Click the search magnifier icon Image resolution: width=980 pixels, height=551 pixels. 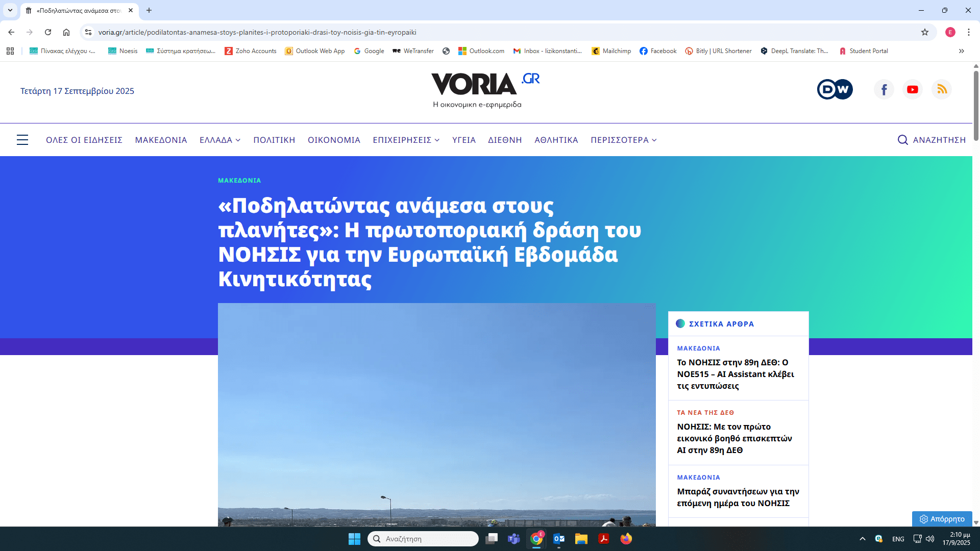[902, 140]
